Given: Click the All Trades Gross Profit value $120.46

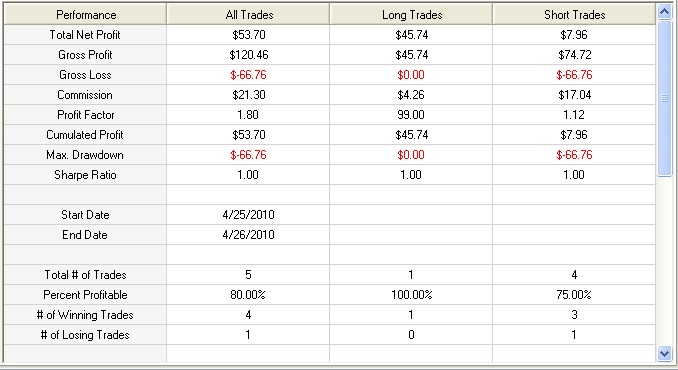Looking at the screenshot, I should tap(249, 55).
